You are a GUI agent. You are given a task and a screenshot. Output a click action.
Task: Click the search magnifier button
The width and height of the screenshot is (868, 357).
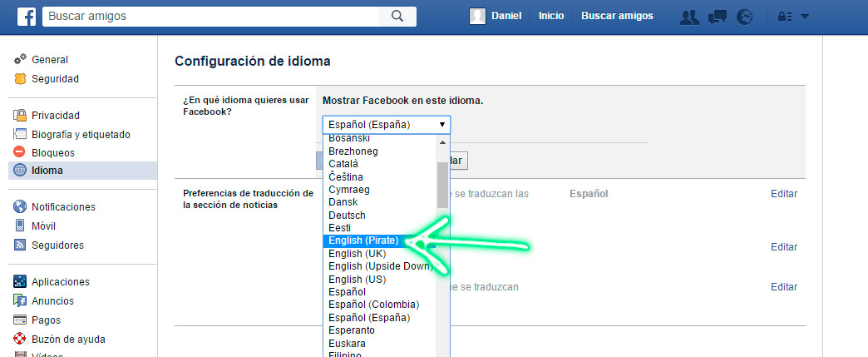coord(397,17)
